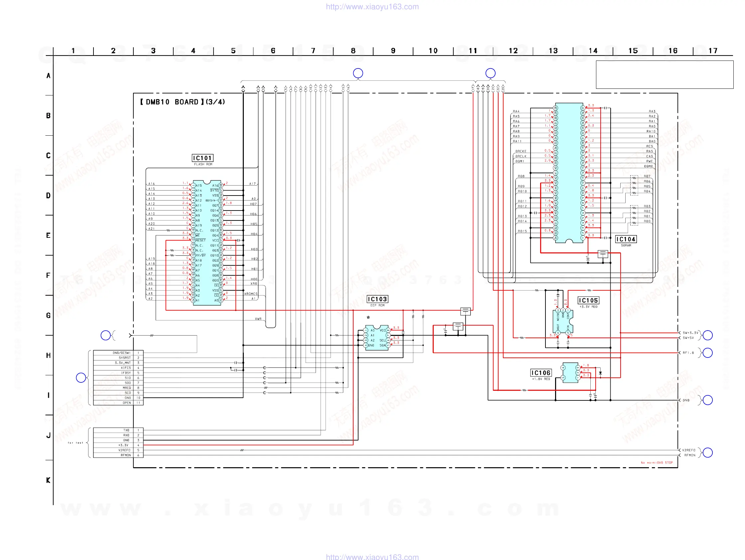Click the star symbol above IC103
This screenshot has width=745, height=560.
(x=368, y=317)
